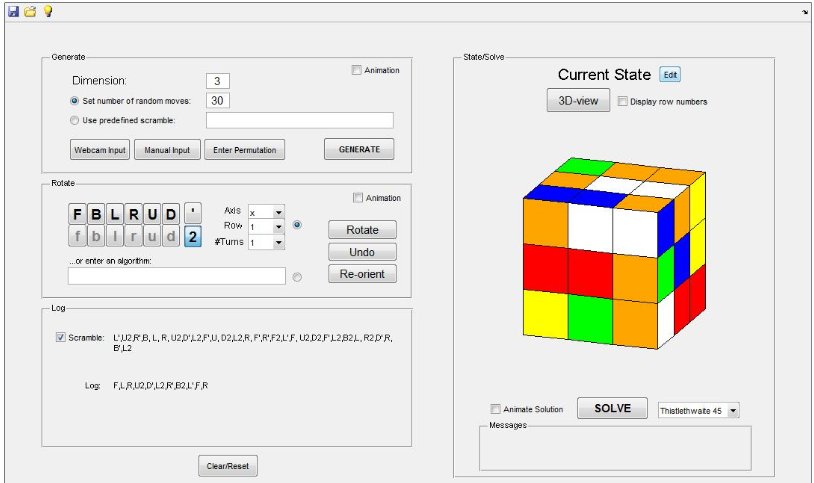
Task: Enable the Animate Solution checkbox
Action: click(x=495, y=409)
